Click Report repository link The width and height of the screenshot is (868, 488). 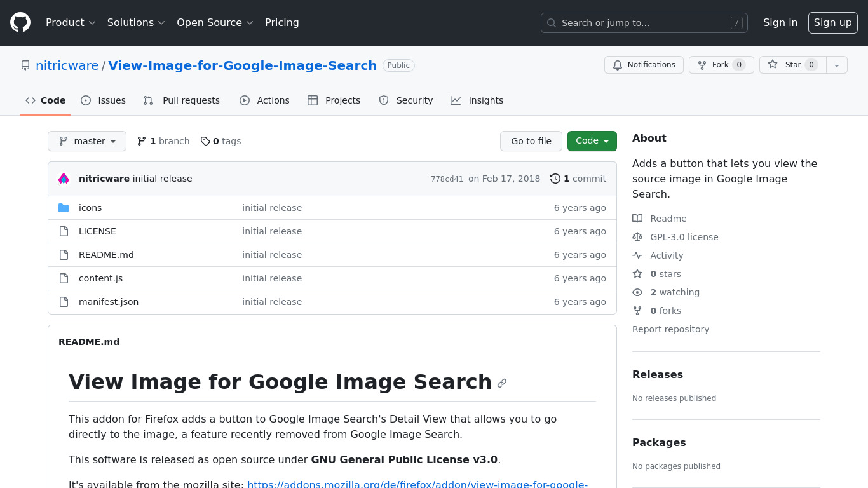[670, 329]
